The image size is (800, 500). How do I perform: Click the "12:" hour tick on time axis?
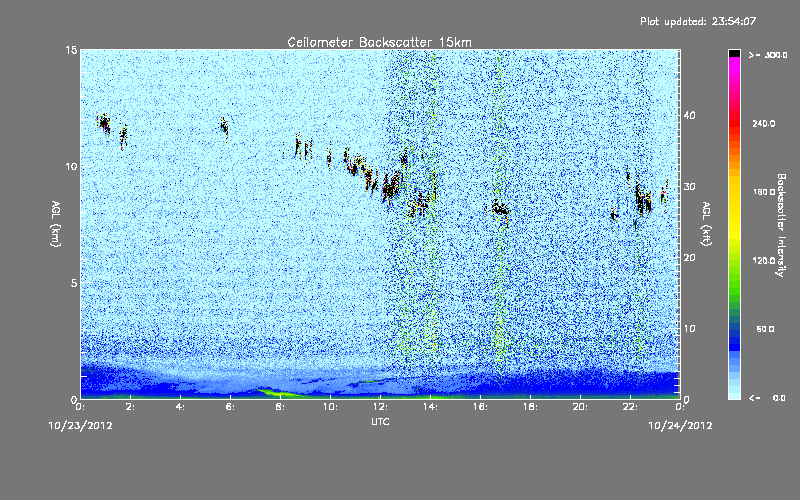pos(380,407)
